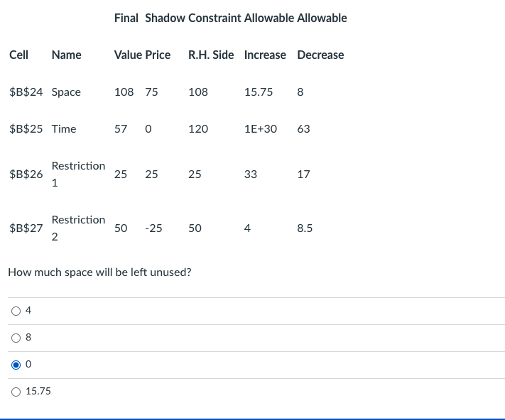Click the 120 R.H. Side value

(x=198, y=128)
